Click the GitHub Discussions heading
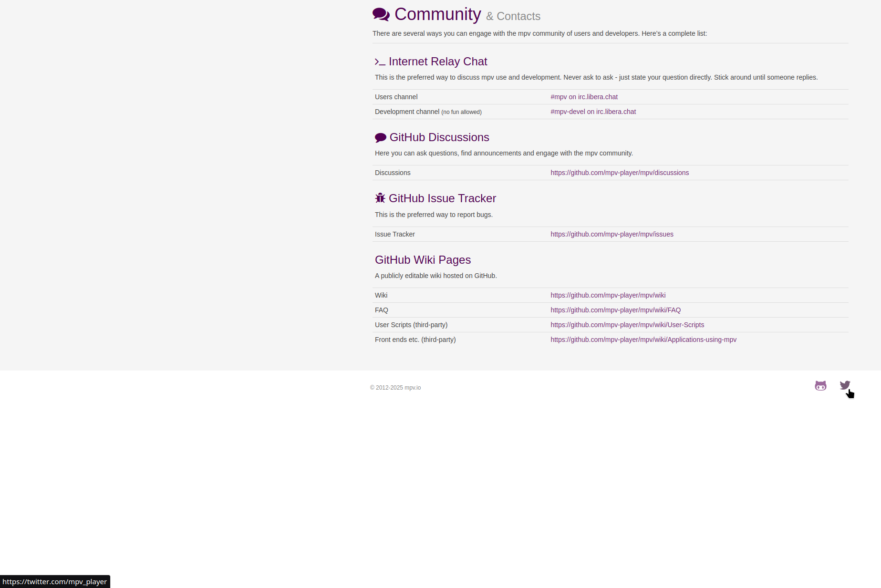Viewport: 881px width, 588px height. click(439, 137)
